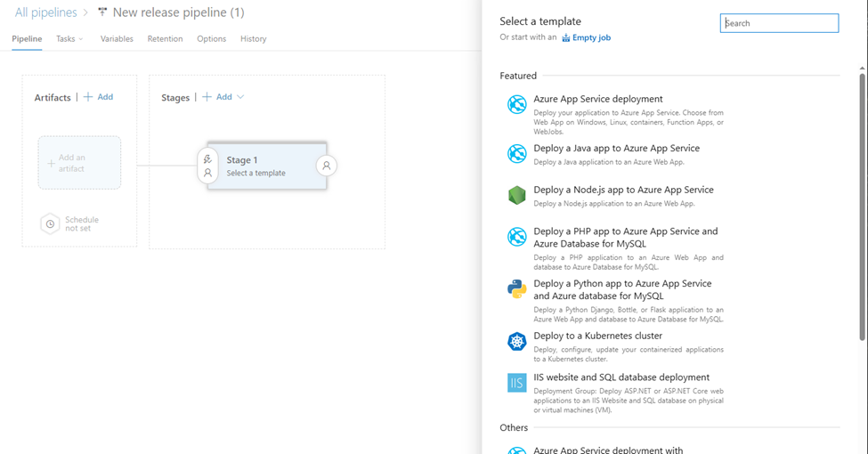Switch to the Variables tab

coord(117,39)
